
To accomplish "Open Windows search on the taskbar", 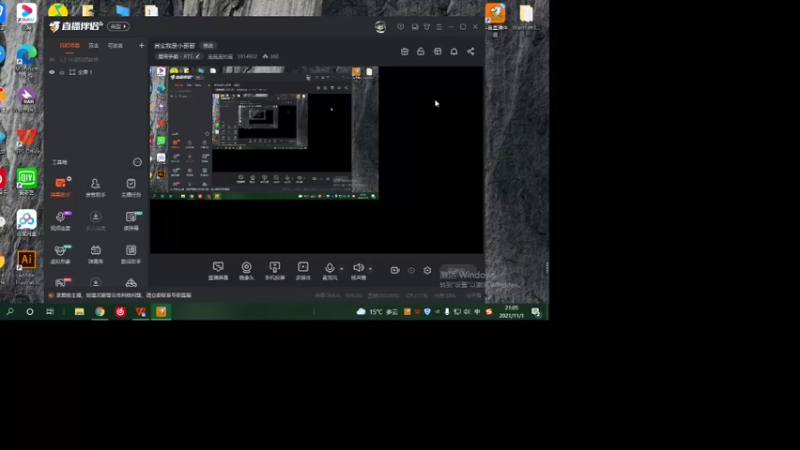I will point(10,312).
